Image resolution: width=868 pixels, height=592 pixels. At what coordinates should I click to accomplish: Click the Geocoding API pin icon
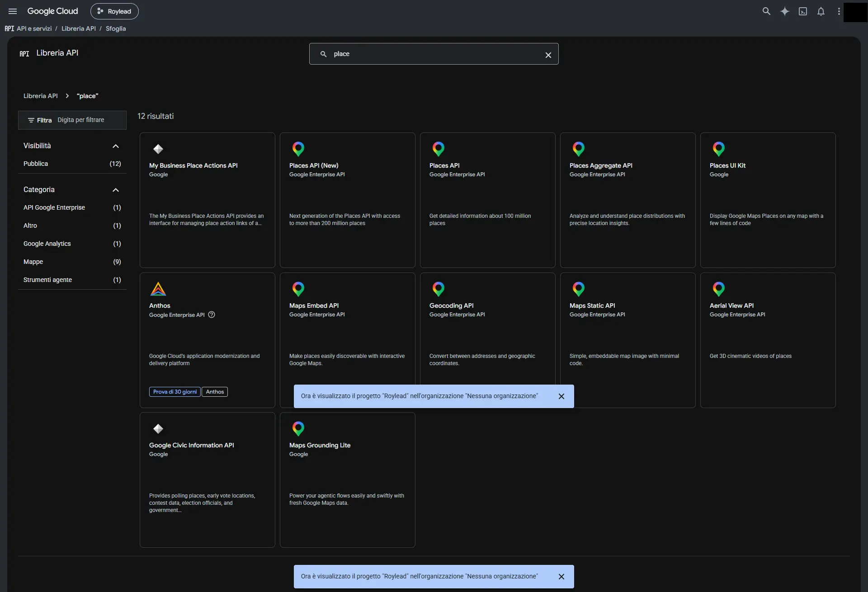439,289
